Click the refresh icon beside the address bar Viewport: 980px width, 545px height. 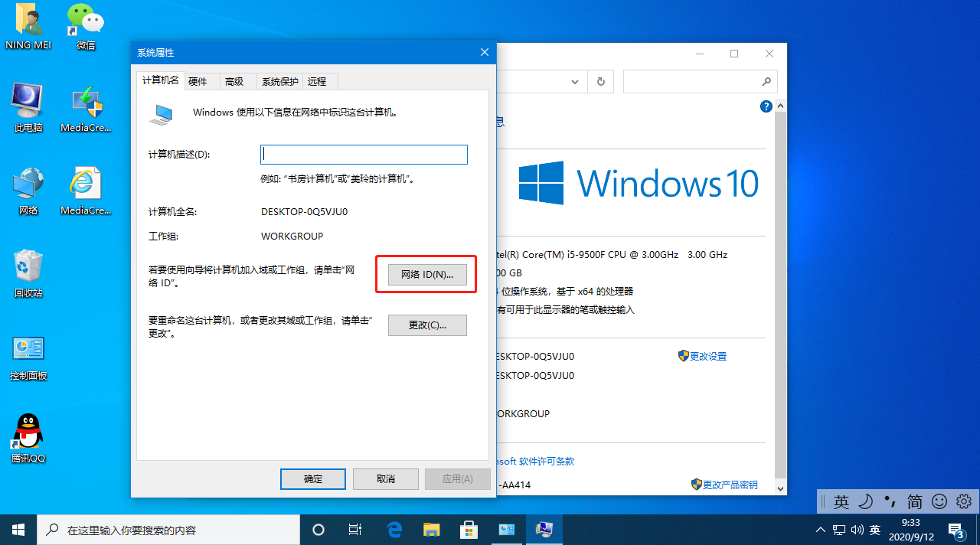click(600, 81)
